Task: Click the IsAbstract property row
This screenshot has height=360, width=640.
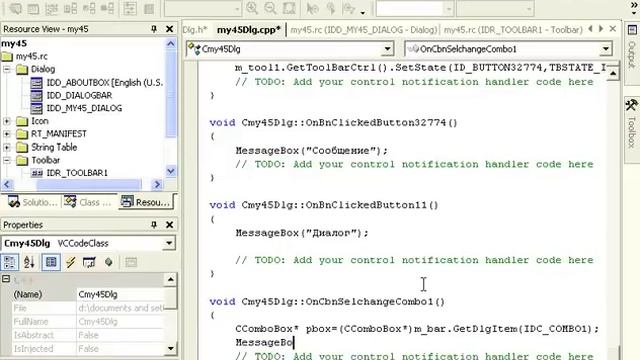Action: pos(88,335)
